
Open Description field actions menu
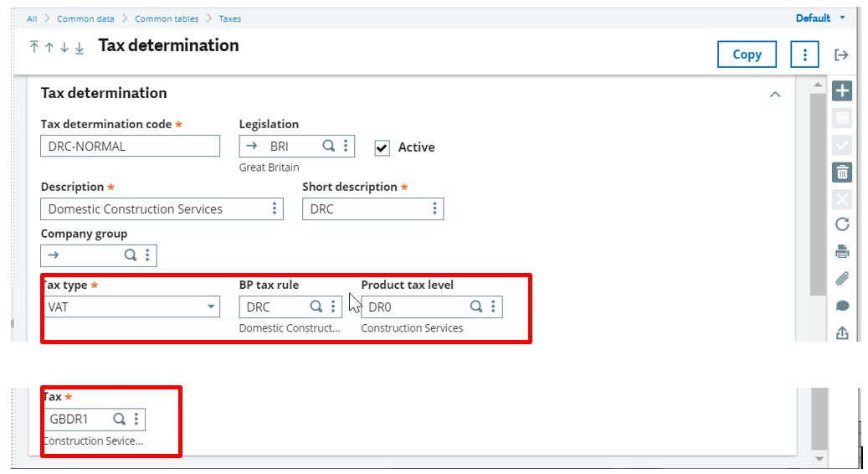pyautogui.click(x=274, y=209)
